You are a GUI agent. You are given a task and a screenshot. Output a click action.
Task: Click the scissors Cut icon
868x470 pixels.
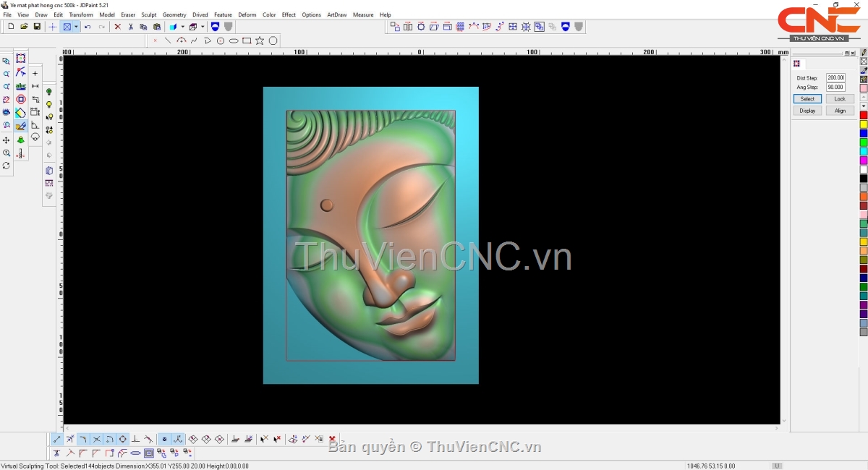(x=131, y=27)
